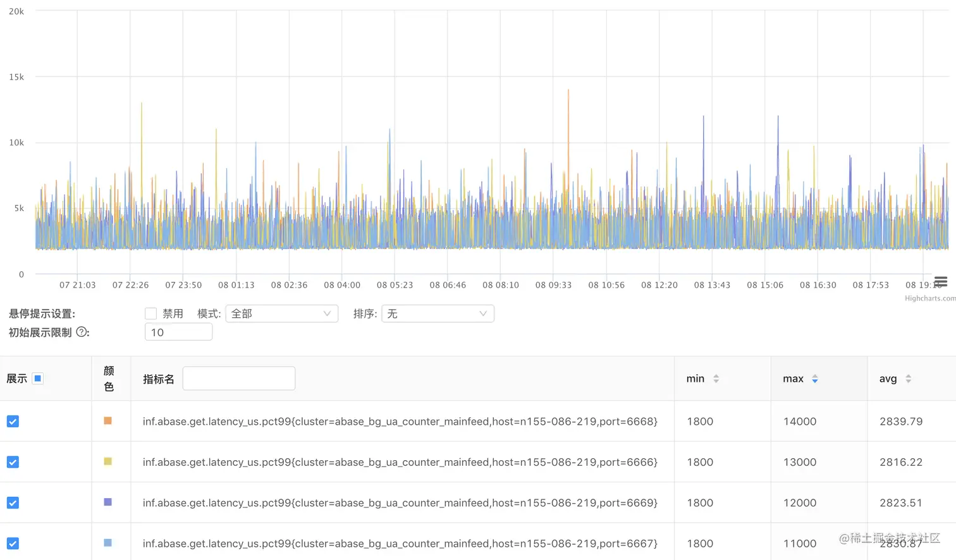This screenshot has width=956, height=560.
Task: Click the 指标名 column header label
Action: coord(158,379)
